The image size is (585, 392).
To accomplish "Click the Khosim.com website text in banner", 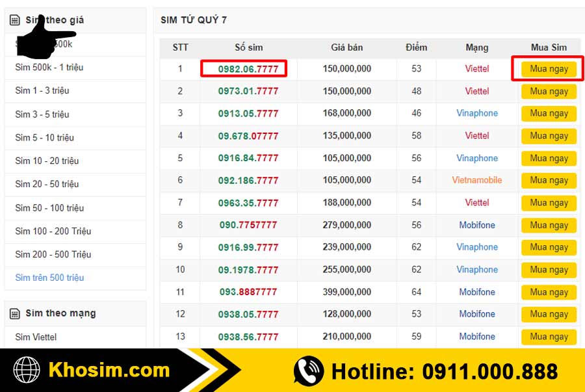I will point(109,371).
